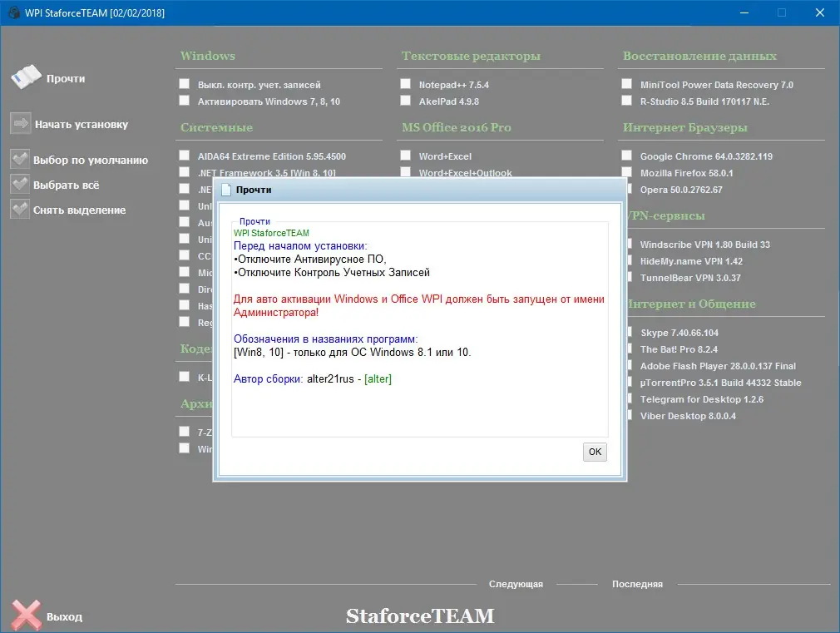Check Word+Excel option
Viewport: 840px width, 633px height.
406,155
